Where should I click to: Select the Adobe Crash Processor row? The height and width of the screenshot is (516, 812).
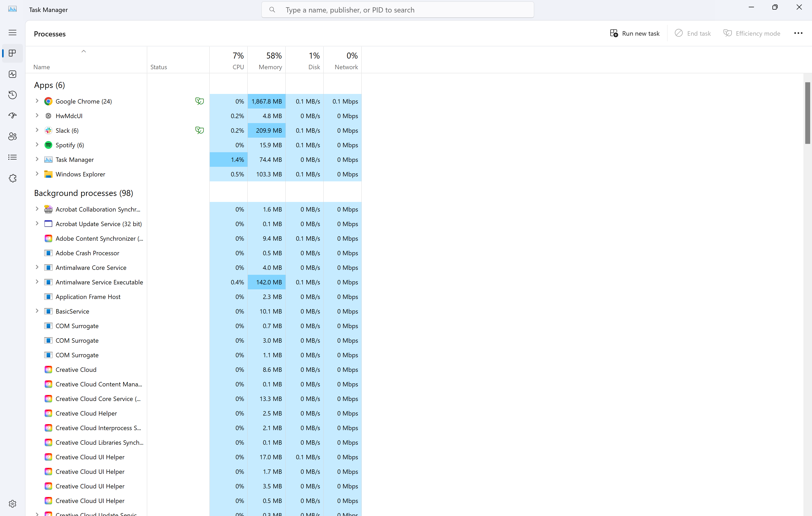(194, 253)
